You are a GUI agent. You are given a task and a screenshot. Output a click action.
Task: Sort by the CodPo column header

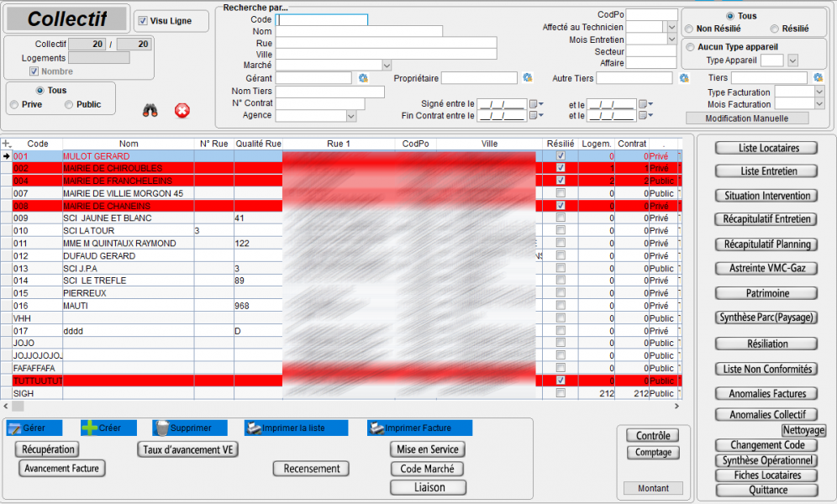pyautogui.click(x=415, y=144)
